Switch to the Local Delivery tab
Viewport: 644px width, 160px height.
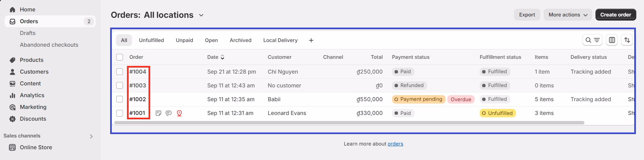point(280,40)
